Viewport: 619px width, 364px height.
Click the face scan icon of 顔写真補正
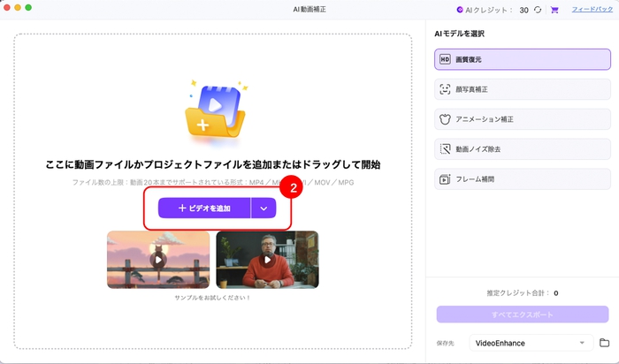click(445, 89)
